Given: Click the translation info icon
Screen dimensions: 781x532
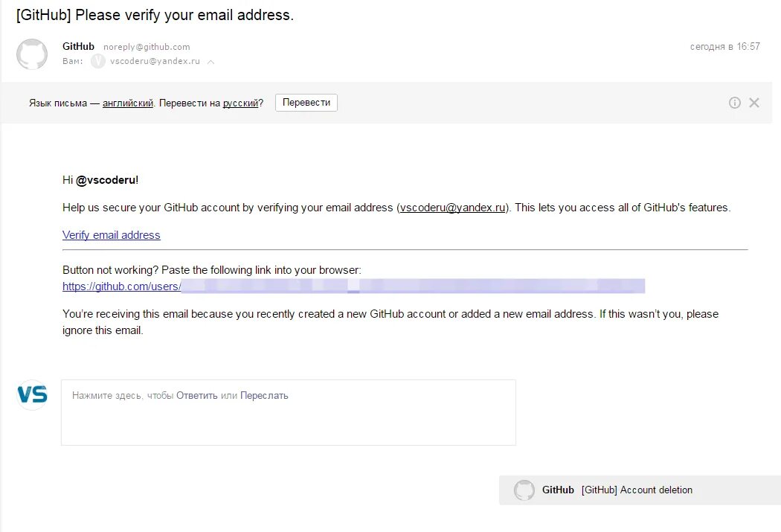Looking at the screenshot, I should (735, 103).
